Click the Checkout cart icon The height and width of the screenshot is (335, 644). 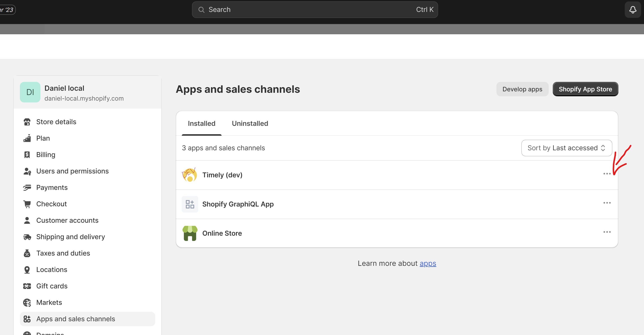(27, 204)
